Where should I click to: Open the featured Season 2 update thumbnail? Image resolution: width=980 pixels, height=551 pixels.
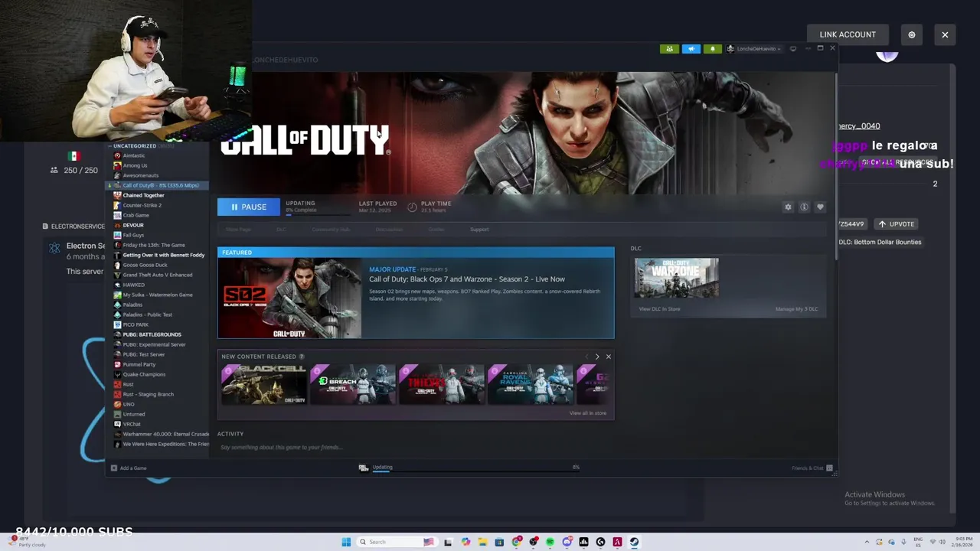(289, 298)
